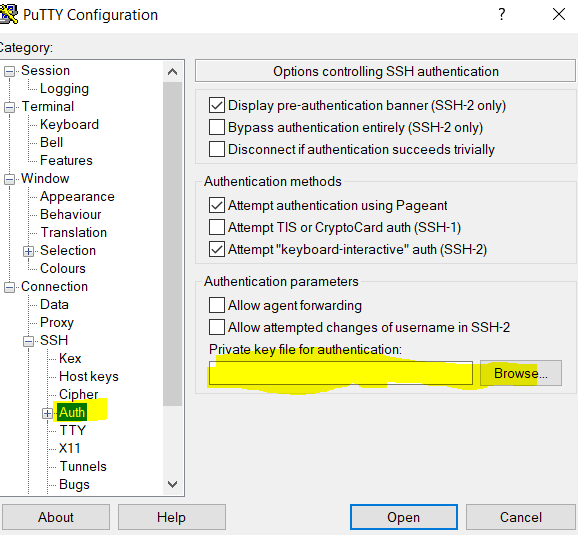Click the Private key file input field
This screenshot has width=578, height=535.
point(341,373)
